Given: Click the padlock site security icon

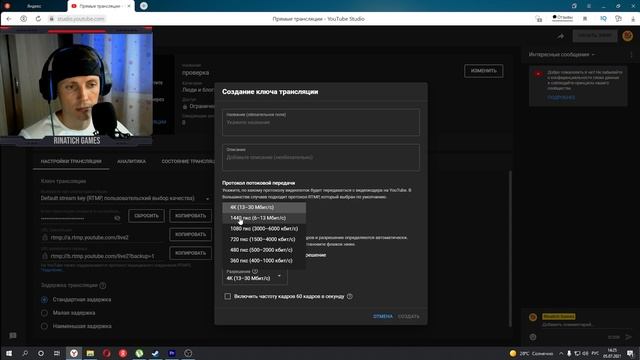Looking at the screenshot, I should tap(51, 19).
